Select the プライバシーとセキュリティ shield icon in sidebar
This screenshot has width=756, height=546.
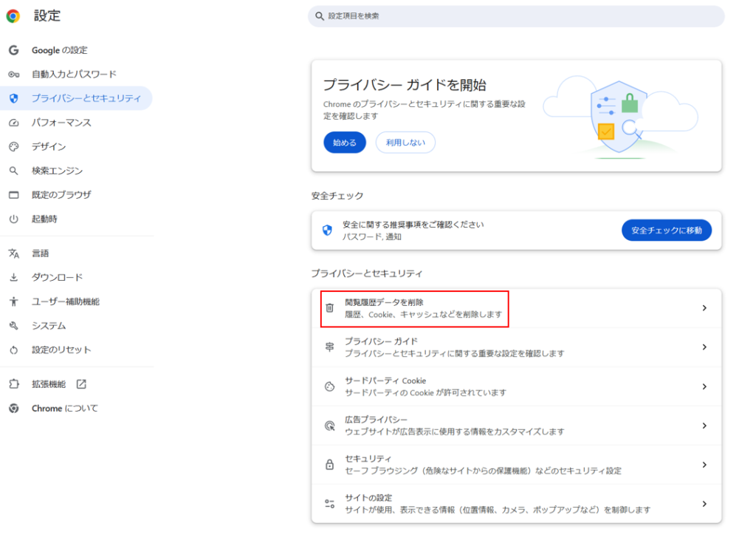pyautogui.click(x=15, y=98)
